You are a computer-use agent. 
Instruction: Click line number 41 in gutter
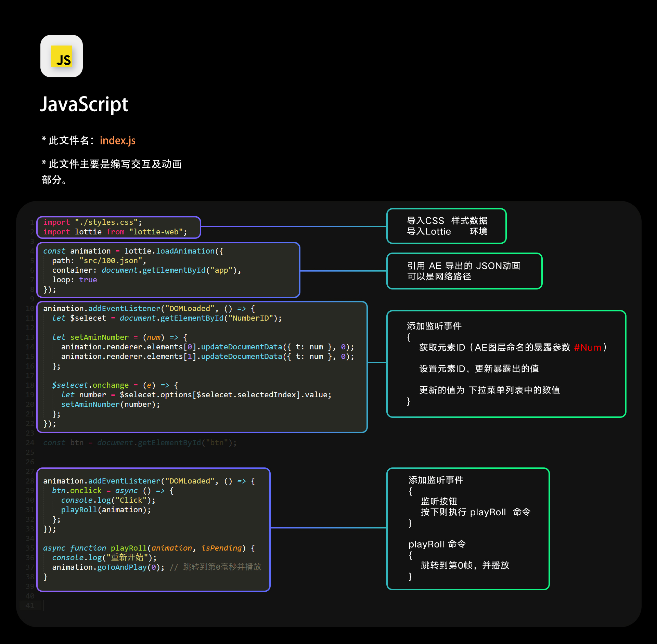(x=30, y=605)
